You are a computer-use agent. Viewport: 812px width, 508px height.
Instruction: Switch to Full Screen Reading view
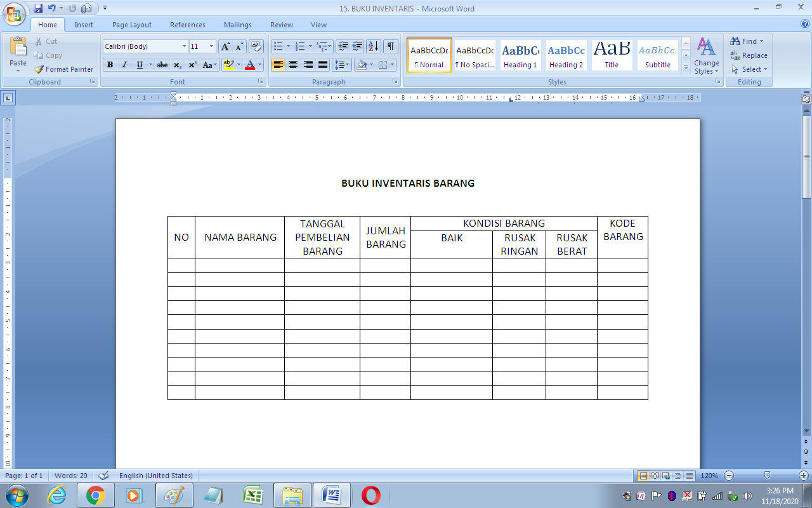[x=655, y=476]
